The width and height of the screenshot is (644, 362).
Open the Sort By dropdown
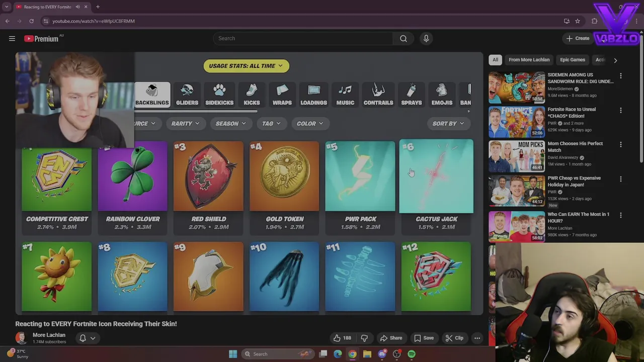(448, 124)
